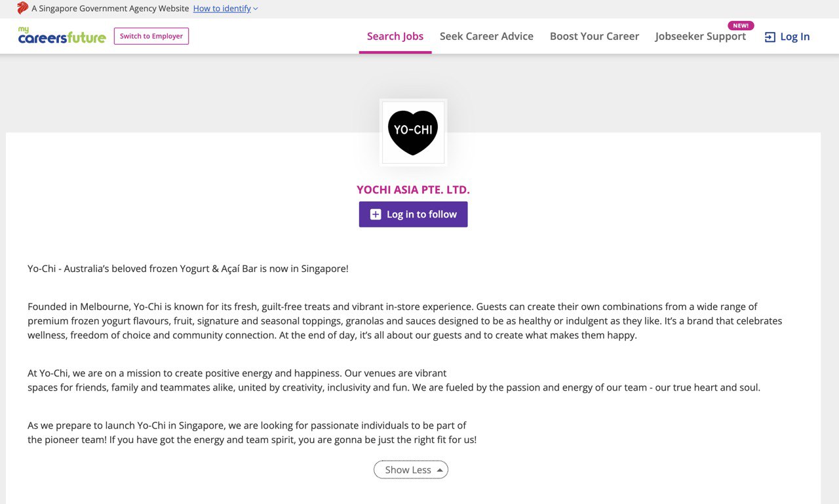Click the plus icon on the follow button

(x=376, y=214)
